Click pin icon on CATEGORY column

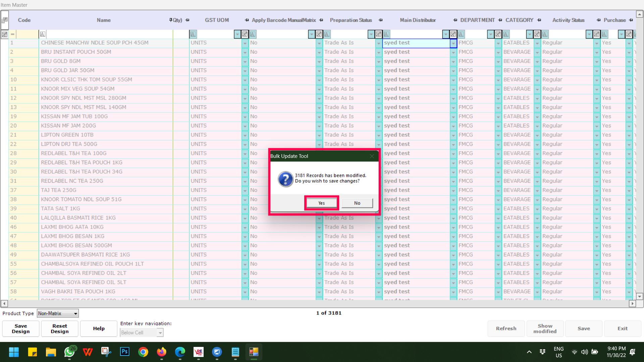539,20
